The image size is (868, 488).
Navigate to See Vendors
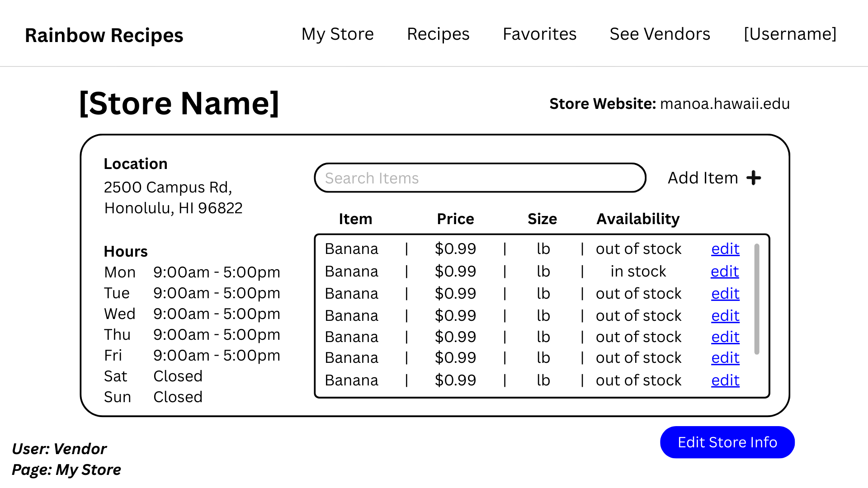[x=660, y=34]
